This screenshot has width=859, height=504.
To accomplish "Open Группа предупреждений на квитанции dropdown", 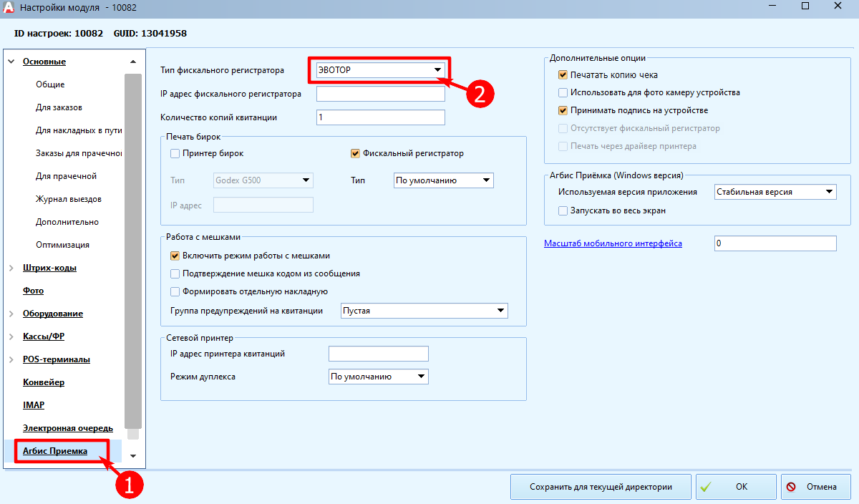I will [x=424, y=311].
